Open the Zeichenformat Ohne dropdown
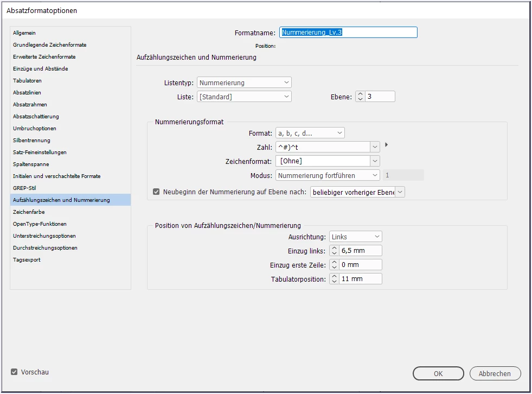This screenshot has width=532, height=394. click(328, 161)
